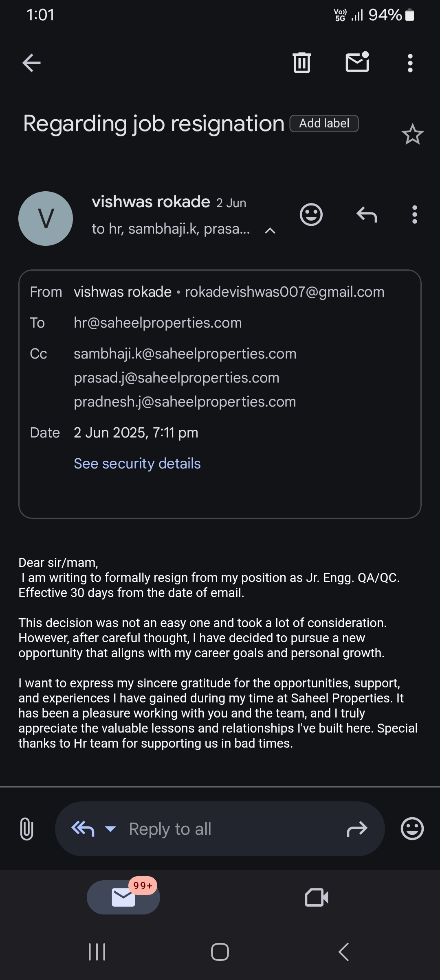Switch to the Meet video tab
Viewport: 440px width, 980px height.
click(x=317, y=897)
